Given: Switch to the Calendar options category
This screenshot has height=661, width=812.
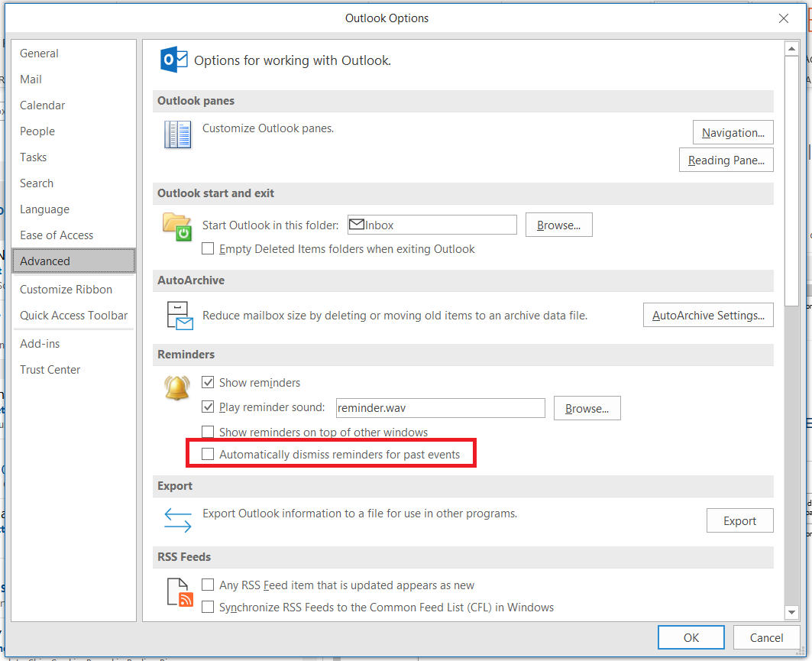Looking at the screenshot, I should (x=73, y=105).
